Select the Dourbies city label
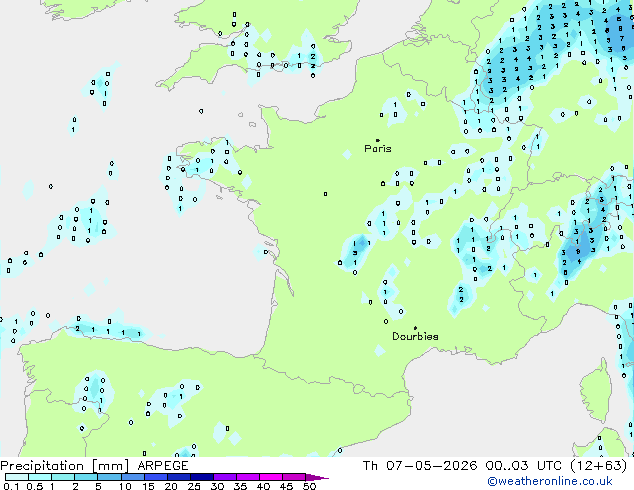The image size is (634, 490). [x=415, y=336]
